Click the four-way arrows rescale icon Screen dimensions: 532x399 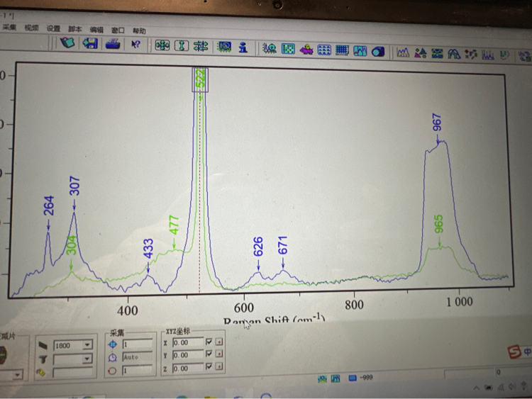(162, 45)
